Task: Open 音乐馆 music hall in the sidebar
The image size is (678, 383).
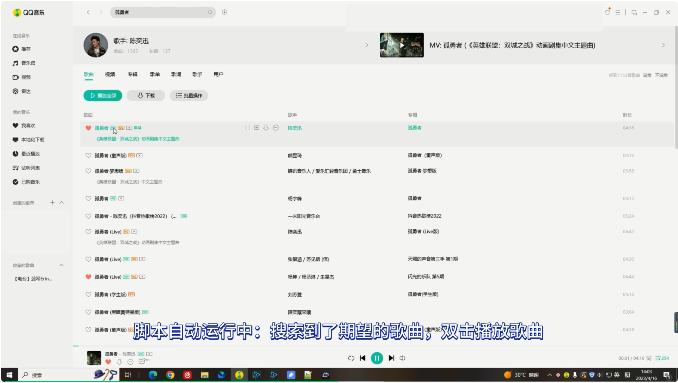Action: click(x=24, y=63)
